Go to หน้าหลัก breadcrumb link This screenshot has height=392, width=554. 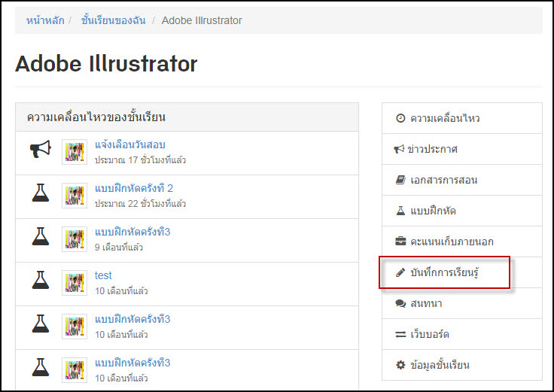coord(45,20)
